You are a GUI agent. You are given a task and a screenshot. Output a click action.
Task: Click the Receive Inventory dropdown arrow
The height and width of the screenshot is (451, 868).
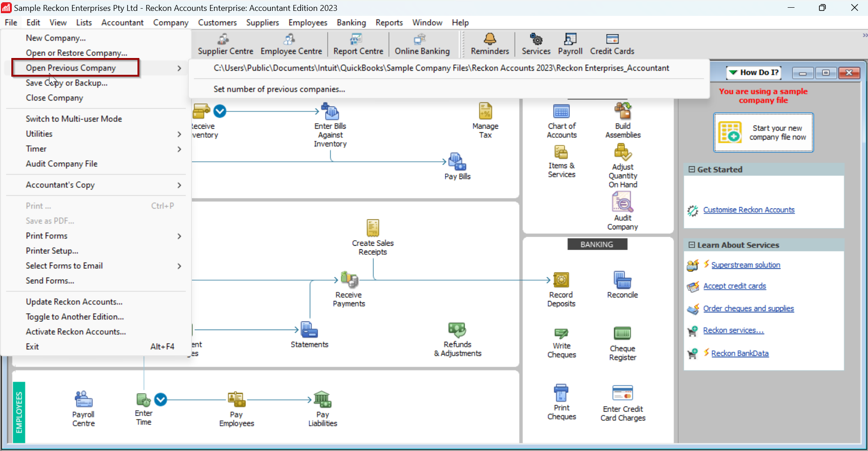(220, 111)
